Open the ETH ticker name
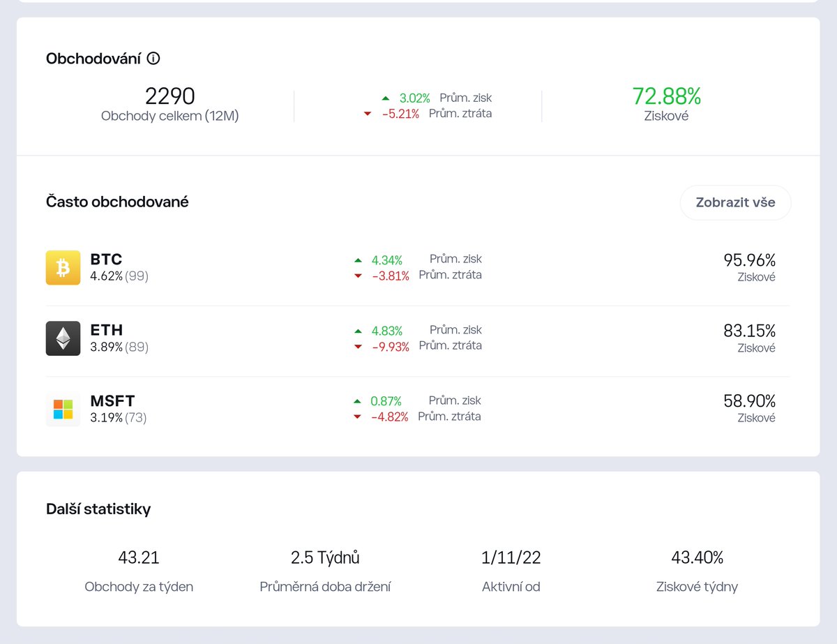The width and height of the screenshot is (837, 644). [106, 330]
